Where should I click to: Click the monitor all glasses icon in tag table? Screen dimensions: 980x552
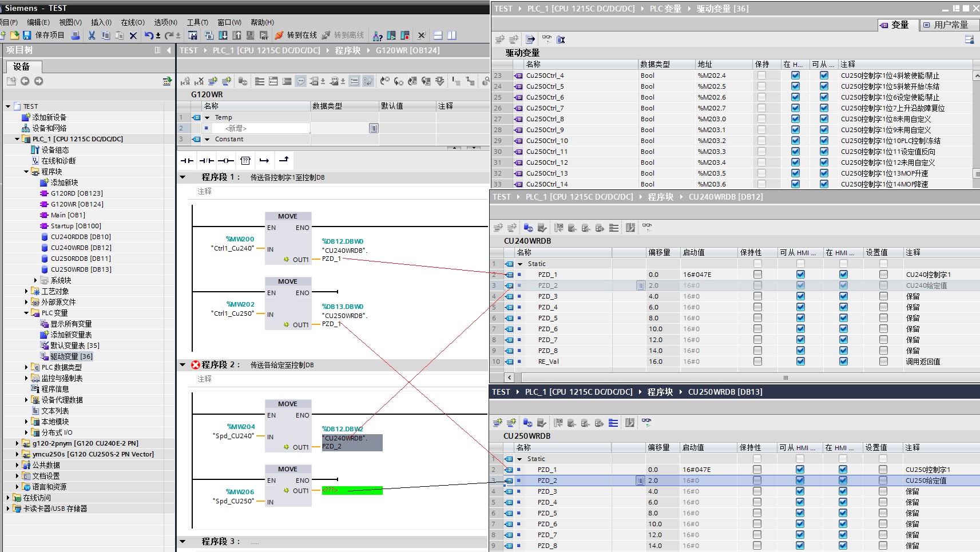[x=547, y=39]
